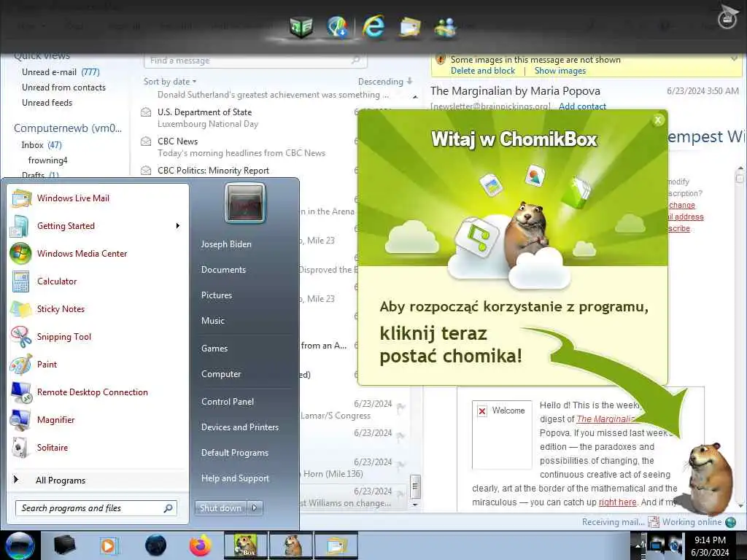Open Firefox from the taskbar

[x=200, y=545]
